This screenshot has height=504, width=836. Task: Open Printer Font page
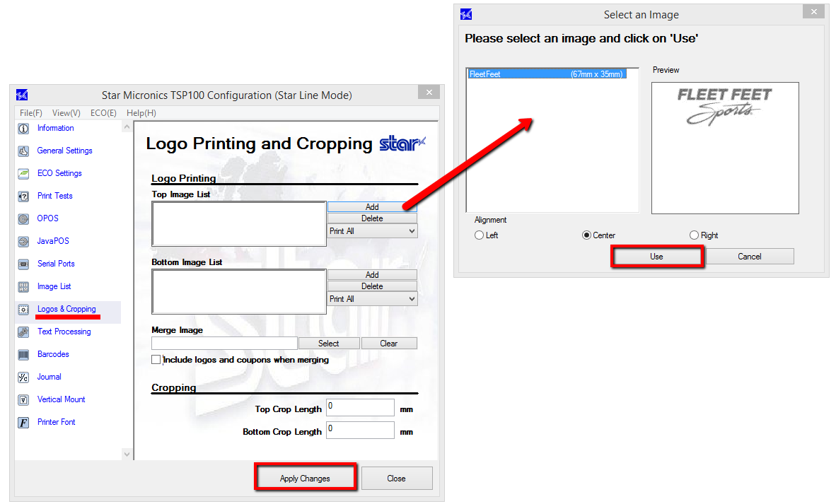57,422
